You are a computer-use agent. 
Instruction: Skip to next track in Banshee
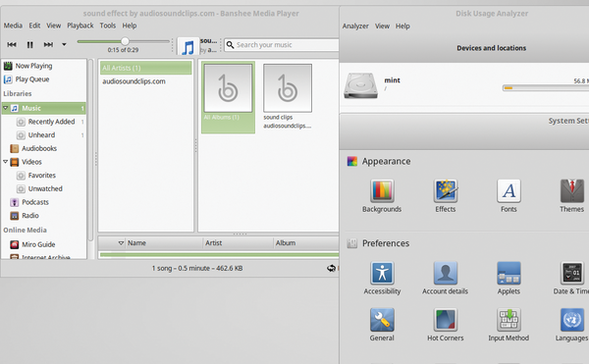[48, 44]
